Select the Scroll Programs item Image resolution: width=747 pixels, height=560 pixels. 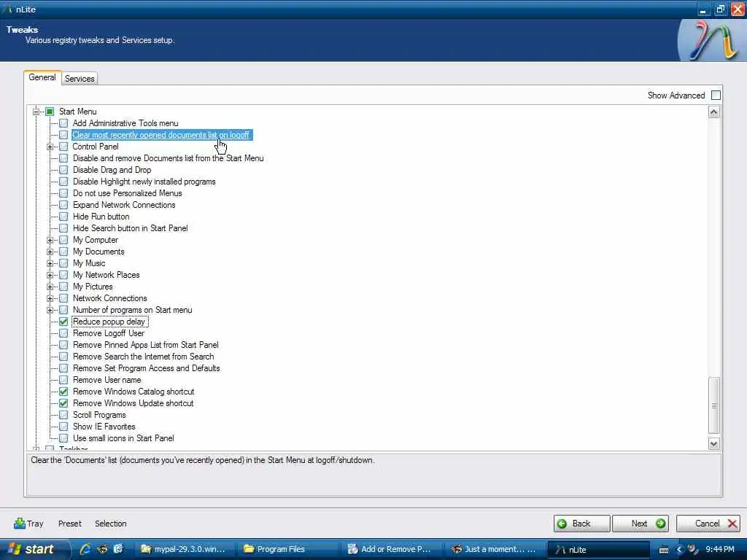(99, 415)
